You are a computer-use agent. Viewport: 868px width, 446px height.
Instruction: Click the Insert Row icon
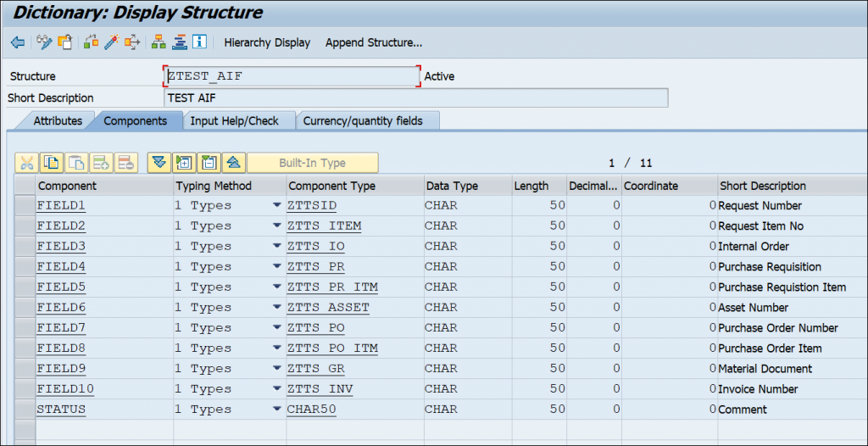102,162
